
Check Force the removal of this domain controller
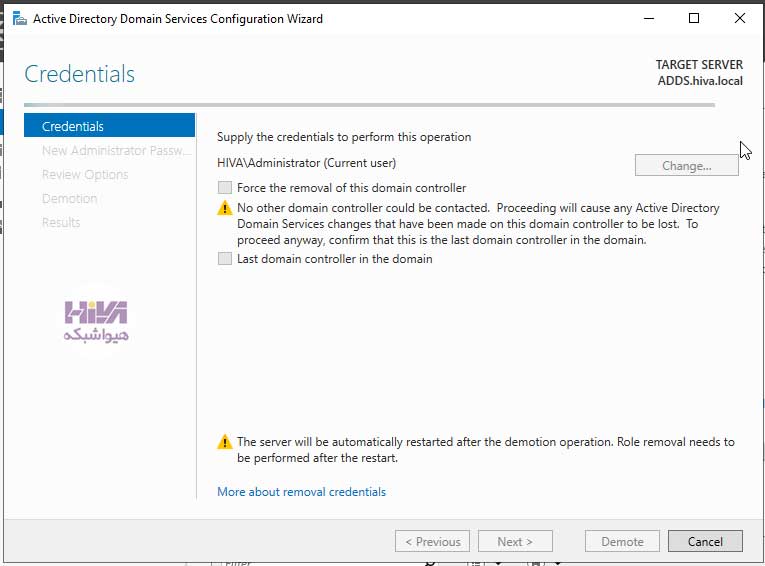point(224,187)
